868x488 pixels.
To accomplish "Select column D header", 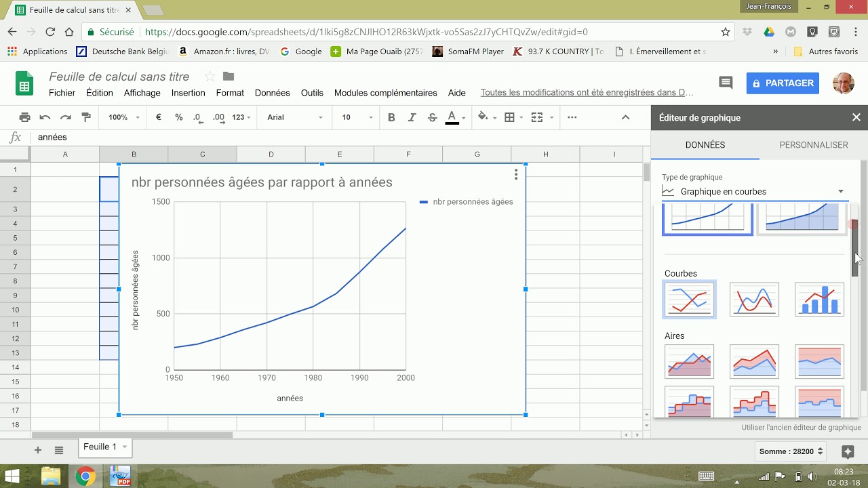I will click(x=271, y=155).
